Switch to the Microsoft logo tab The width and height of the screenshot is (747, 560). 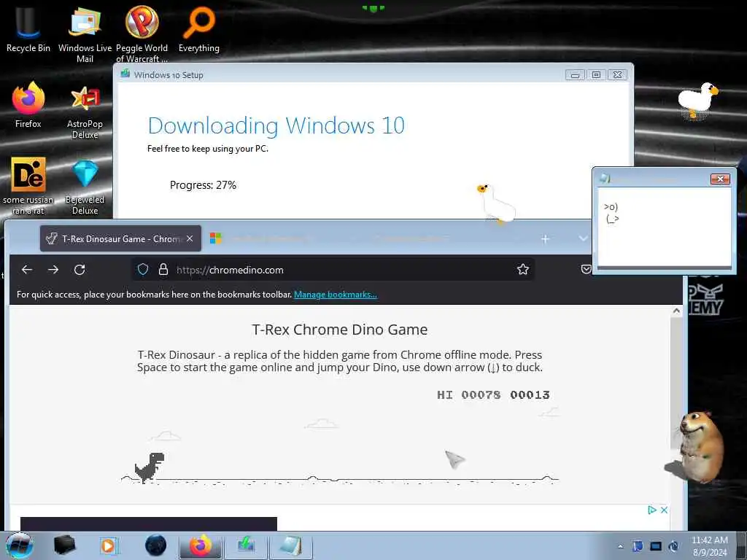215,238
